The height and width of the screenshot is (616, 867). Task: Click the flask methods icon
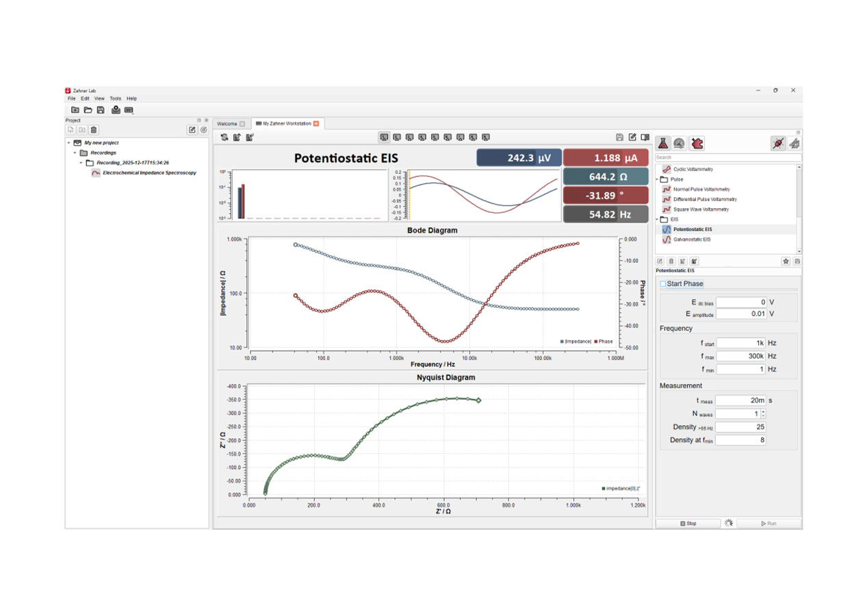[662, 143]
